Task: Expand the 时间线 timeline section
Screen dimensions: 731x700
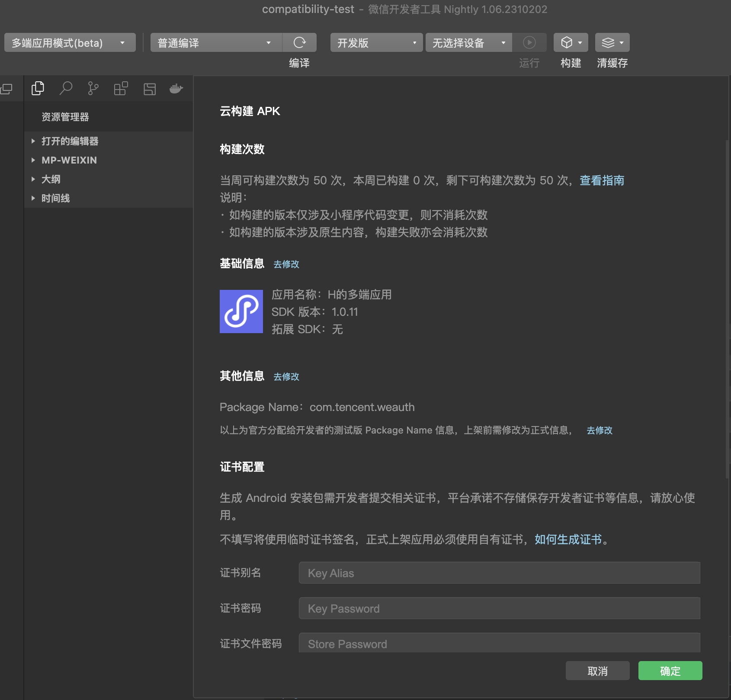Action: pos(109,198)
